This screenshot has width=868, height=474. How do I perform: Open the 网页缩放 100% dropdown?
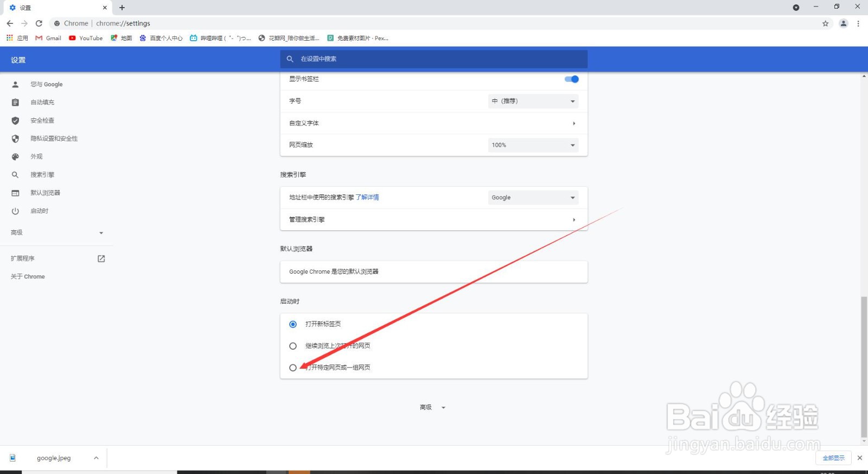click(533, 145)
